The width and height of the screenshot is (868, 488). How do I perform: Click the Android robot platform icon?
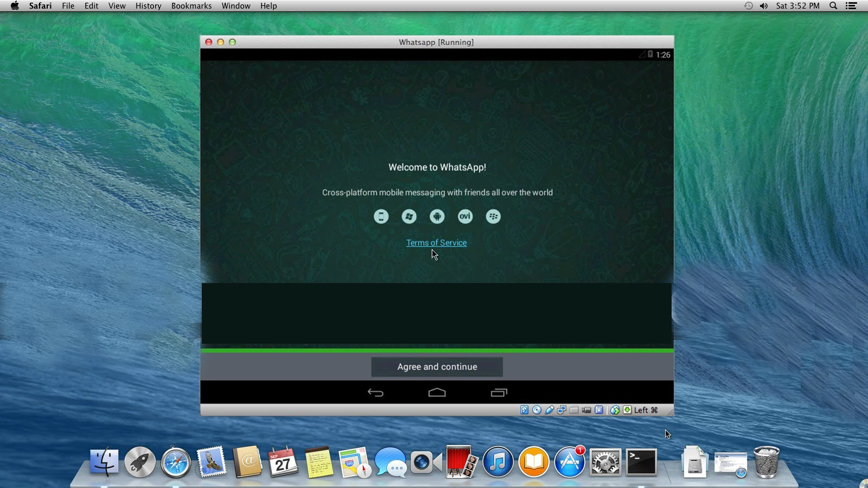point(437,216)
